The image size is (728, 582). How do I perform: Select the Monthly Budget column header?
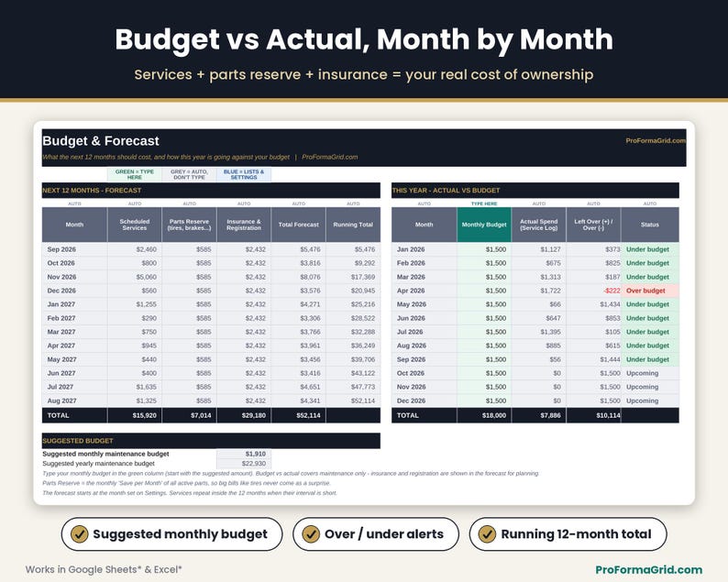coord(484,225)
